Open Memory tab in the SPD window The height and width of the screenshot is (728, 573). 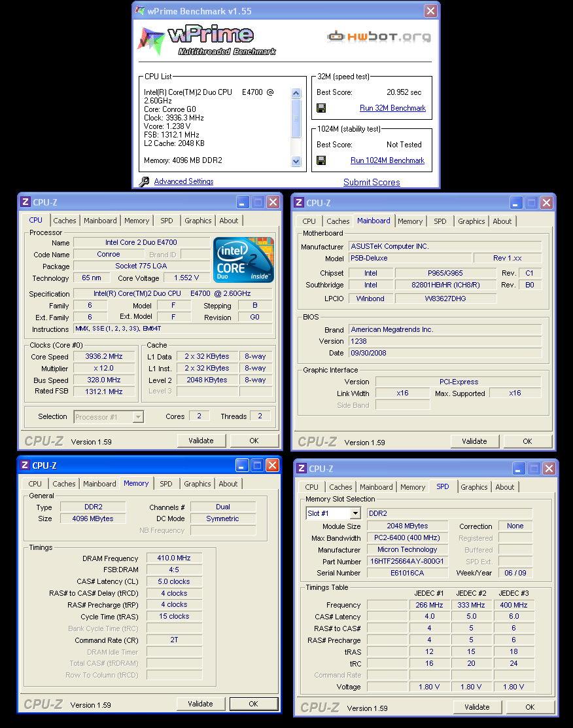413,487
